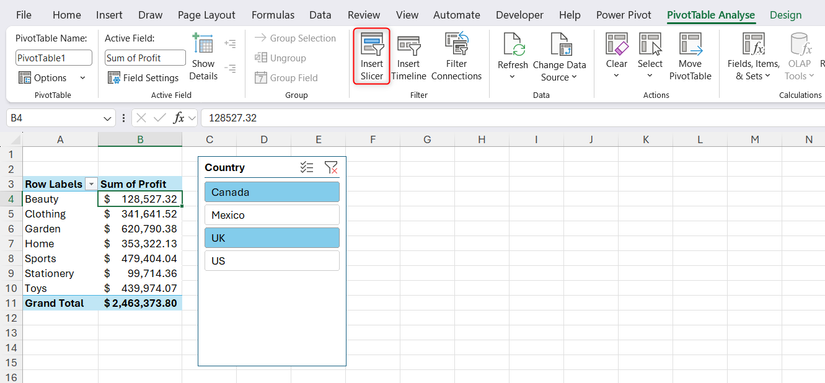Open the File tab
Image resolution: width=825 pixels, height=383 pixels.
point(24,15)
